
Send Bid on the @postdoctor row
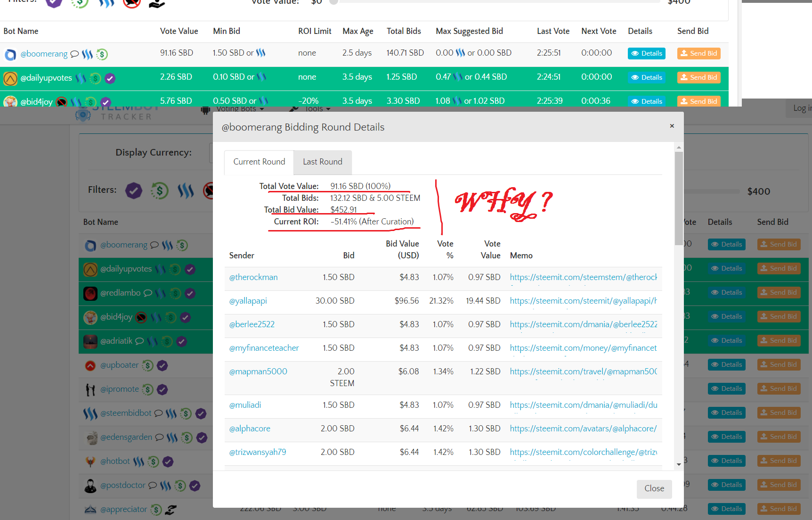(x=779, y=485)
